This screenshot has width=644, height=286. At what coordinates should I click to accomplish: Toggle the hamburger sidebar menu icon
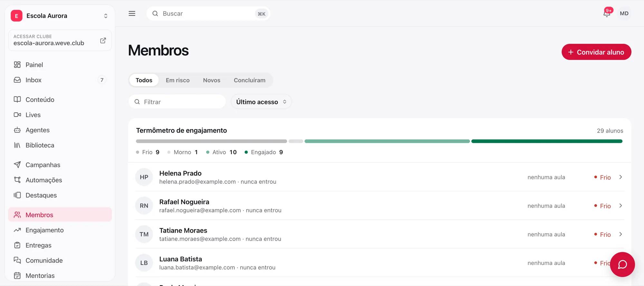[132, 14]
